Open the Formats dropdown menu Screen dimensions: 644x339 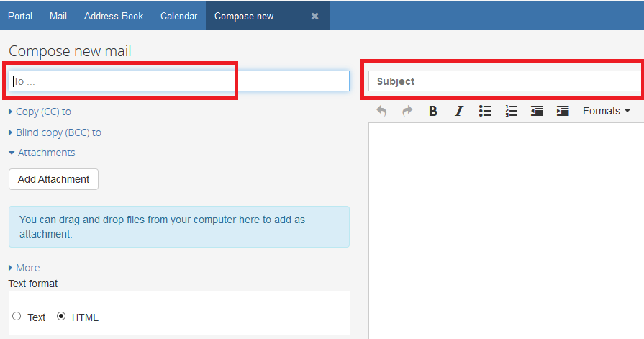pyautogui.click(x=606, y=111)
